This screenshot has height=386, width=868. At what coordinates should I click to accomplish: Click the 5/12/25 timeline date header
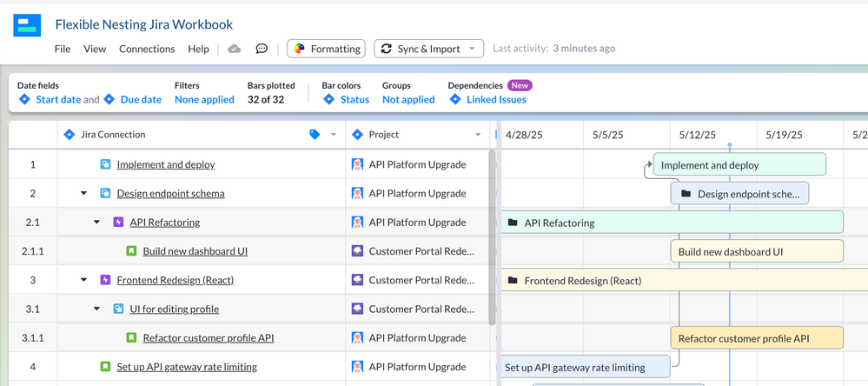(x=697, y=135)
